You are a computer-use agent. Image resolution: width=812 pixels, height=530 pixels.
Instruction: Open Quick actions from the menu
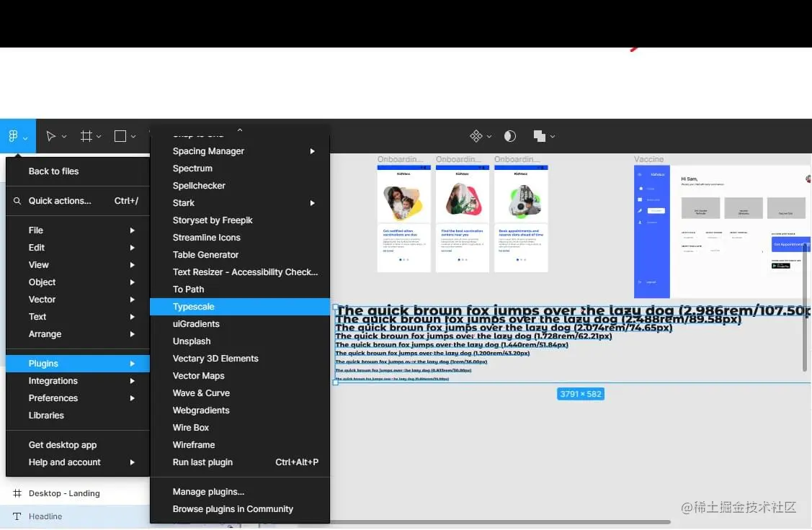(61, 200)
